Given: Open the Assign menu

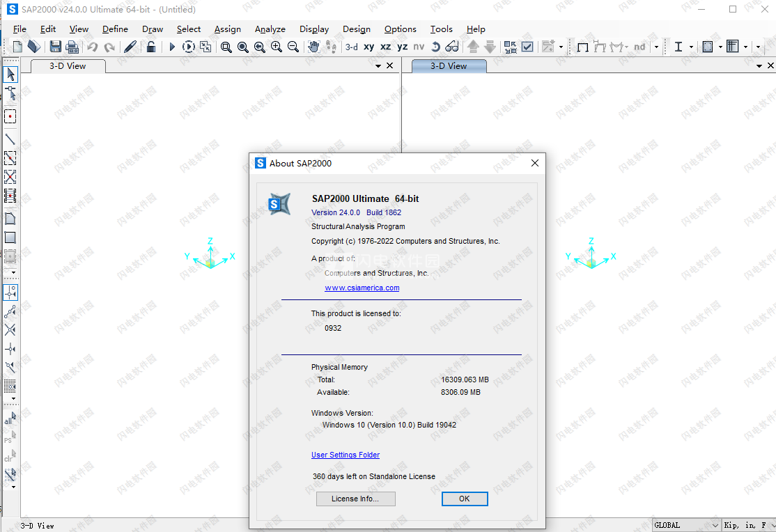Looking at the screenshot, I should pos(228,29).
